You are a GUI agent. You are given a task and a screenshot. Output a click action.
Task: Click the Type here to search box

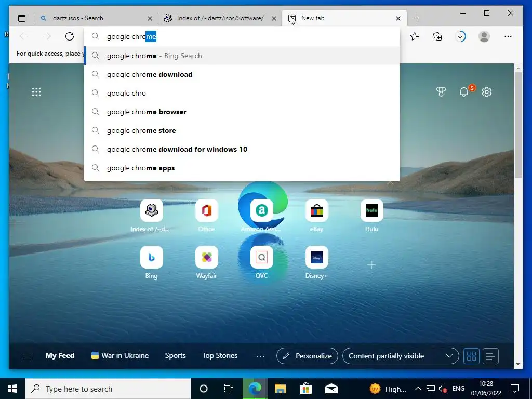[108, 389]
